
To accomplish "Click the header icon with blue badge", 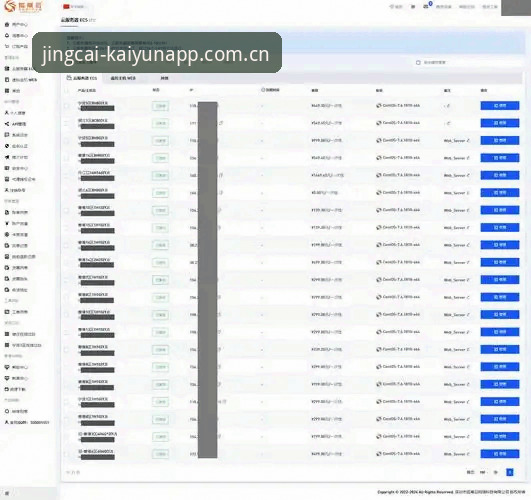I will [x=427, y=6].
